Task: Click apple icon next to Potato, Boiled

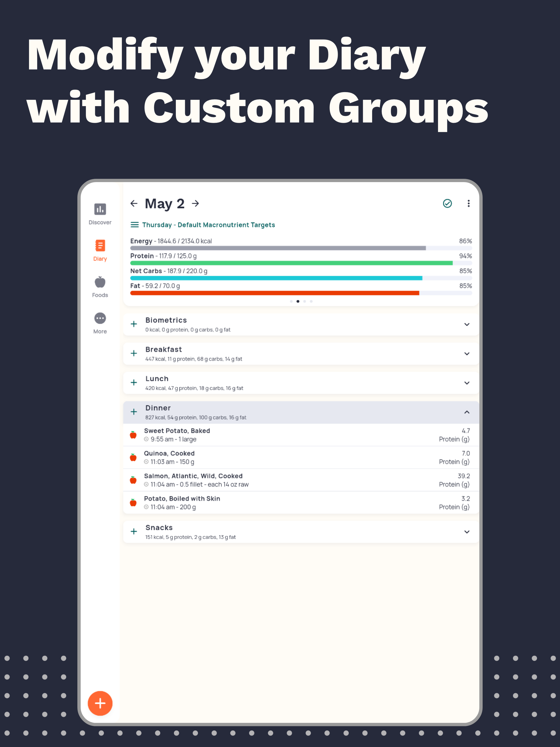Action: (x=133, y=503)
